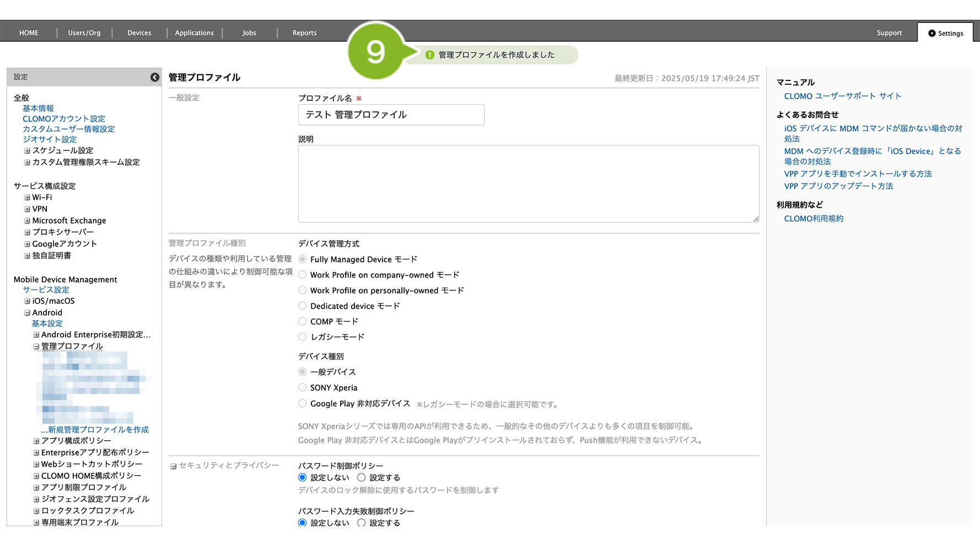Viewport: 980px width, 551px height.
Task: Open iOS デバイスに MDM コマンドが届かない link
Action: [873, 133]
